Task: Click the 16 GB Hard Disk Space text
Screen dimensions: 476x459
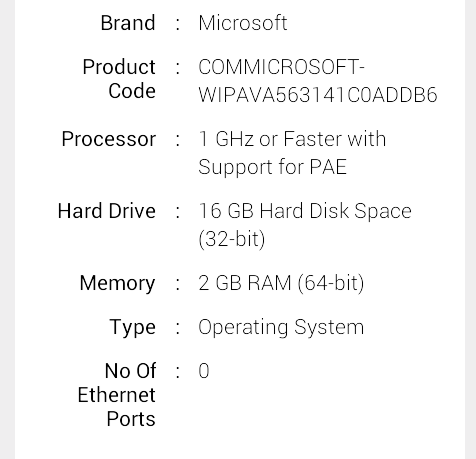Action: click(305, 211)
